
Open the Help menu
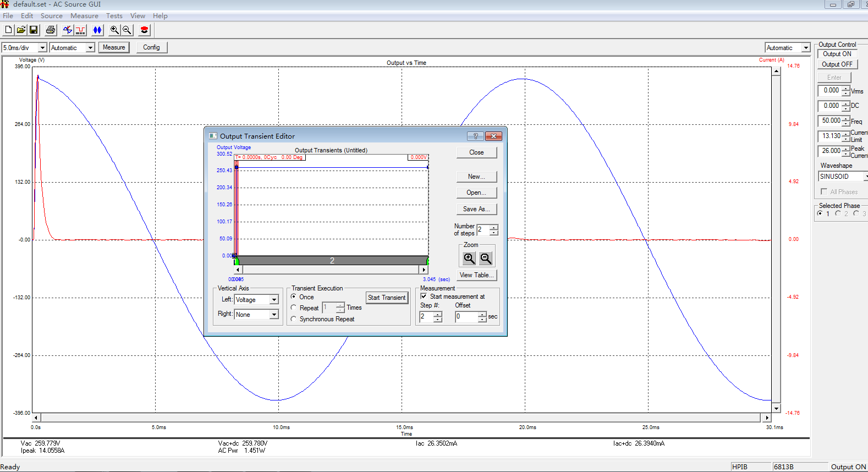[x=160, y=16]
